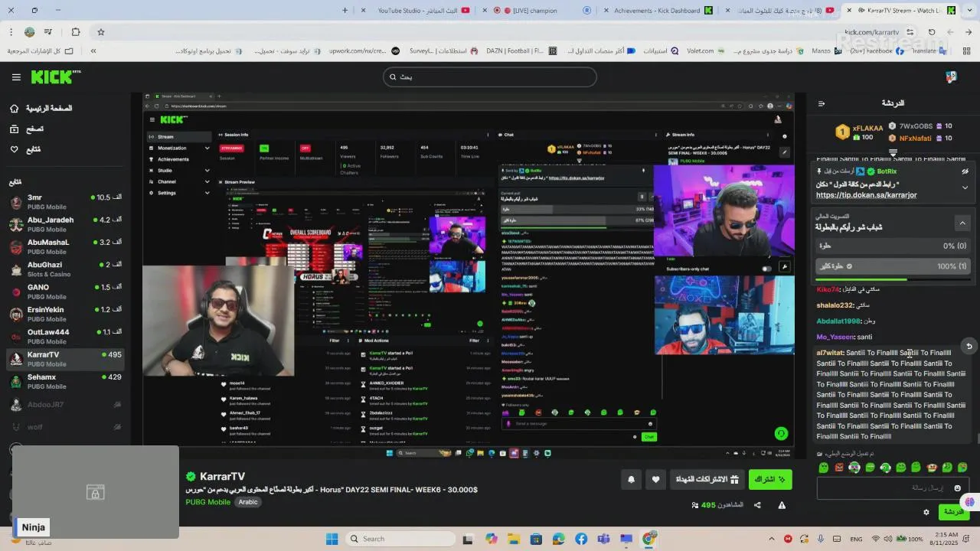Open the emoji picker in chat input
980x551 pixels.
coord(957,488)
